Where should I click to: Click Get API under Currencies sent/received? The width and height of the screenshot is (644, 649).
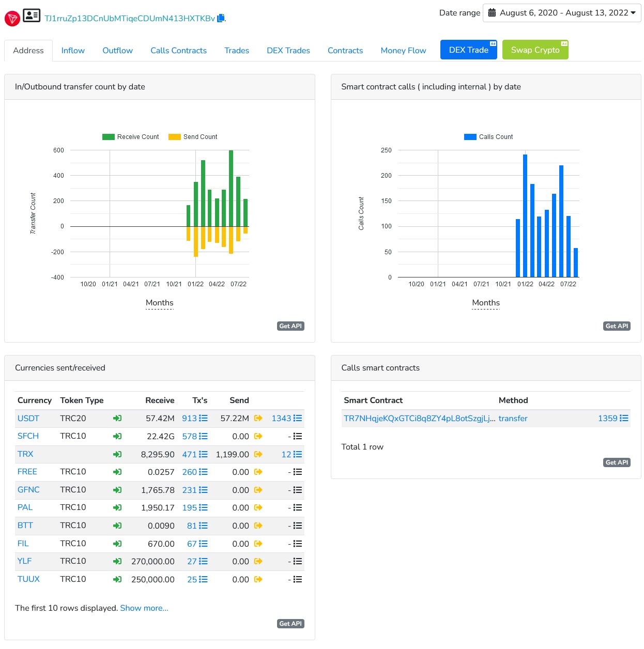click(290, 624)
